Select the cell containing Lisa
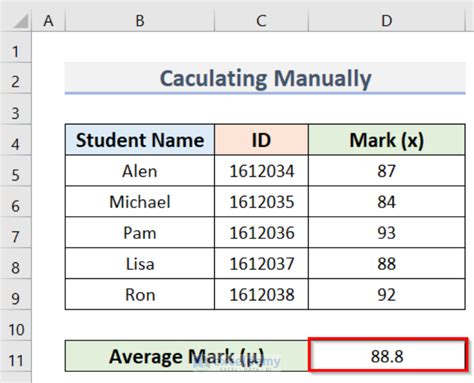 click(x=140, y=264)
